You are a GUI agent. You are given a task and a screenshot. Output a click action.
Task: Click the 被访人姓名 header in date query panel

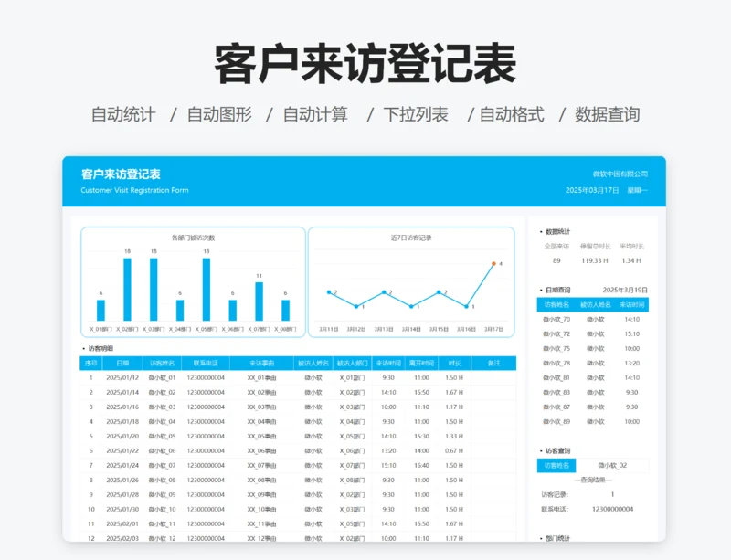tap(596, 305)
